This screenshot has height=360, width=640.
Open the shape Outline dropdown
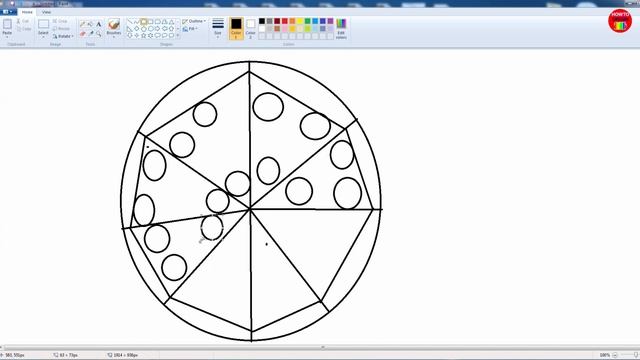[194, 21]
